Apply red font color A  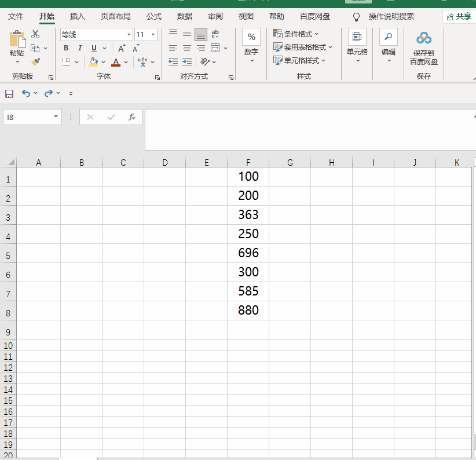coord(116,62)
